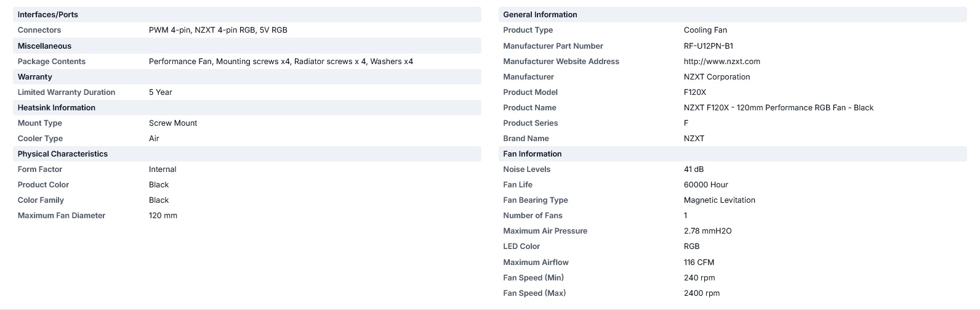Screen dimensions: 980x310
Task: Click the General Information section header
Action: tap(733, 14)
